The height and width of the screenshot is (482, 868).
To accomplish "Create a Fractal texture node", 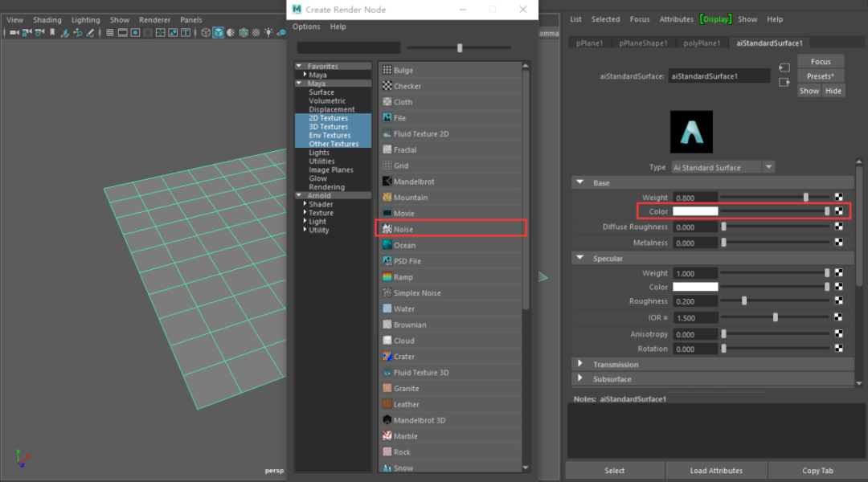I will pyautogui.click(x=451, y=150).
